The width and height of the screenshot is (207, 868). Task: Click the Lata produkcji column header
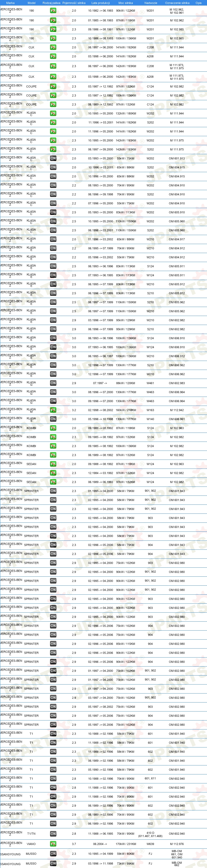[101, 3]
